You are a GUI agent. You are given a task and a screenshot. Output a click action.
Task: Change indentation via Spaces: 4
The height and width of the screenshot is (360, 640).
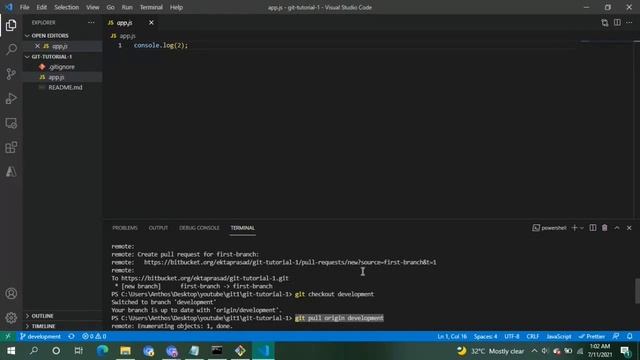485,336
